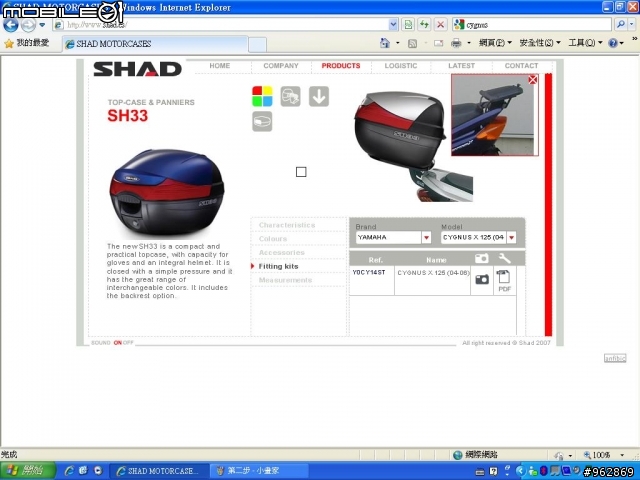Open the colour options squares icon
The width and height of the screenshot is (640, 480).
click(262, 97)
